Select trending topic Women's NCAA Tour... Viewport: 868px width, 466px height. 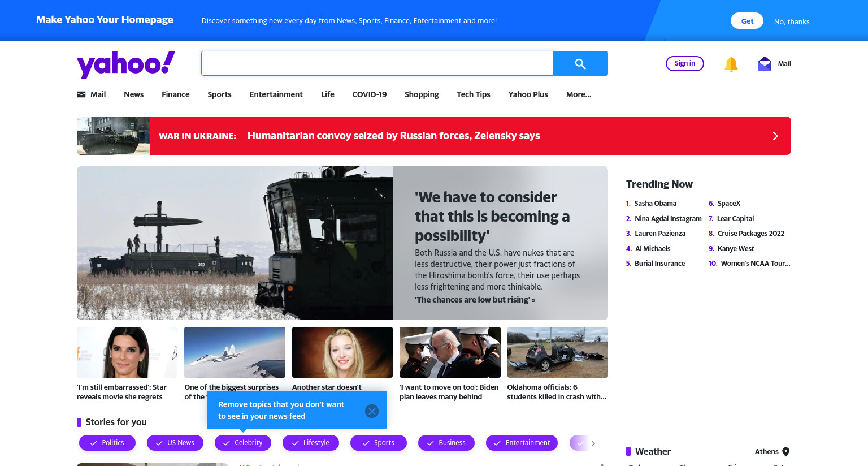756,264
